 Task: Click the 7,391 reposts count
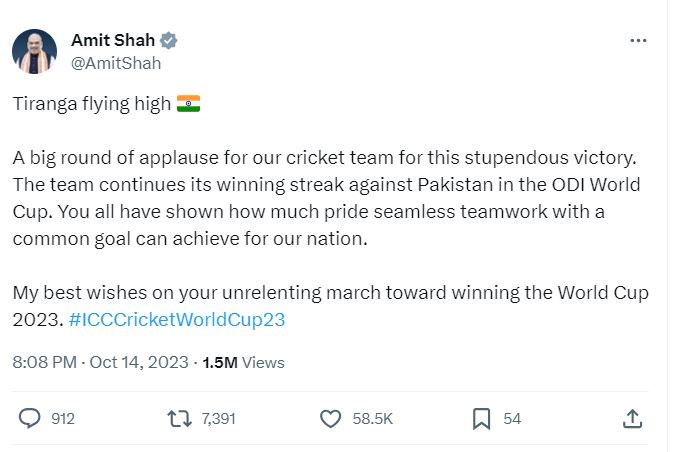(218, 419)
